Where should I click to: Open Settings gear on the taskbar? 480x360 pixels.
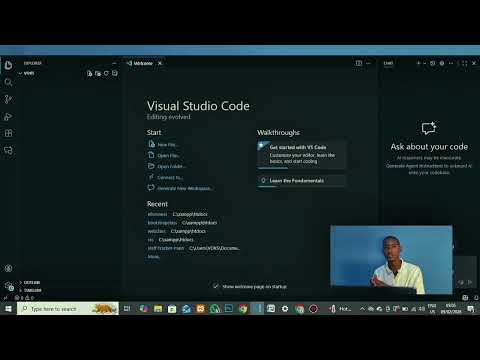pos(285,309)
